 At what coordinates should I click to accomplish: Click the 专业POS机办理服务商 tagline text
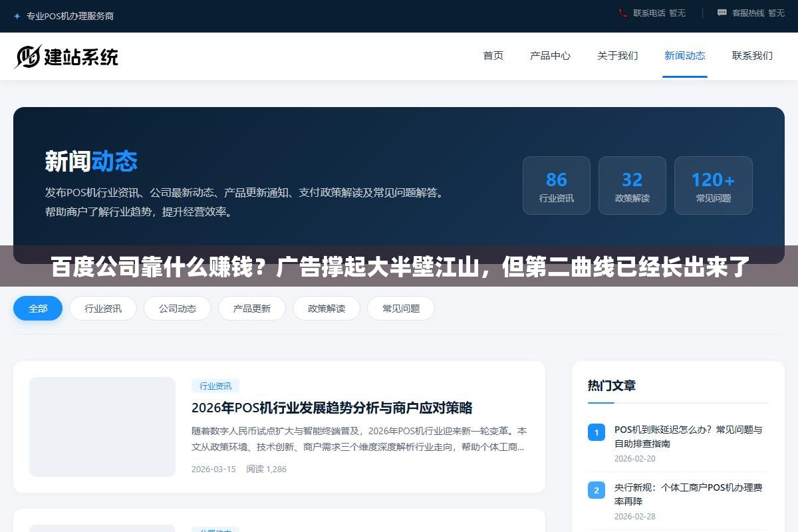tap(70, 16)
